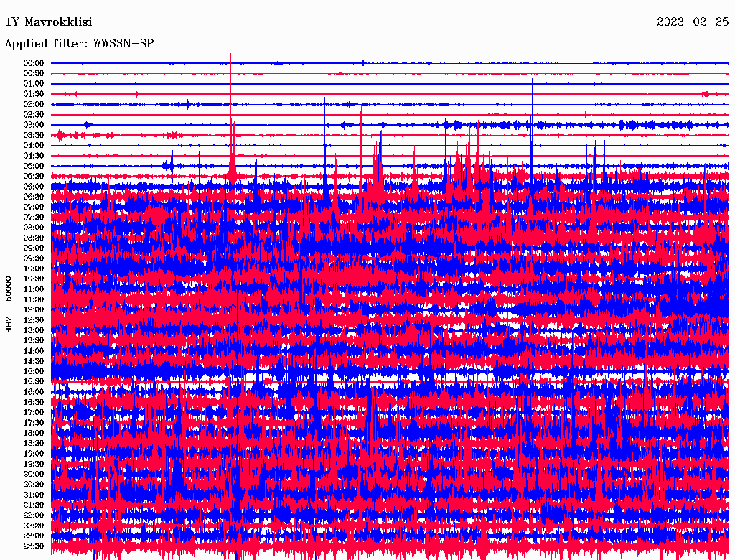Select the 20:00 time label
Image resolution: width=735 pixels, height=560 pixels.
point(34,474)
